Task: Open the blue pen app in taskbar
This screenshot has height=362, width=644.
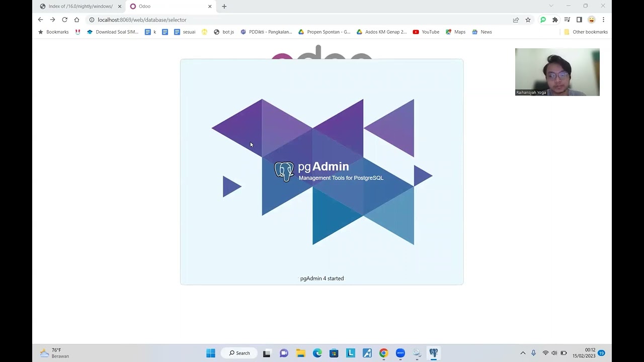Action: 367,353
